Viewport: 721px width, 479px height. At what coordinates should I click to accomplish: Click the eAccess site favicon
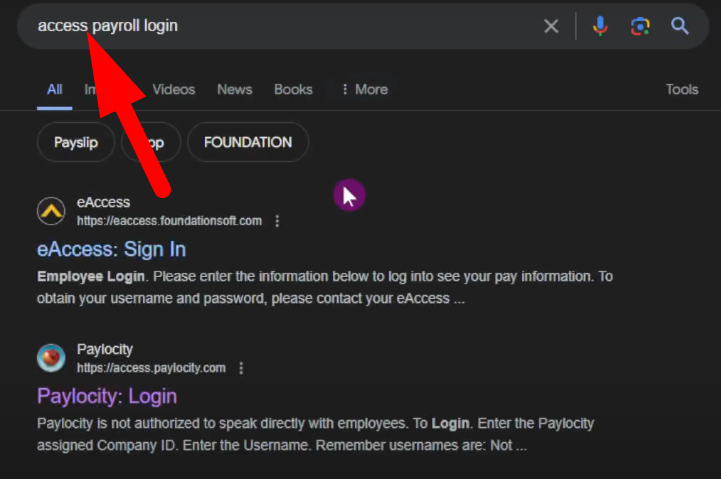(x=51, y=211)
